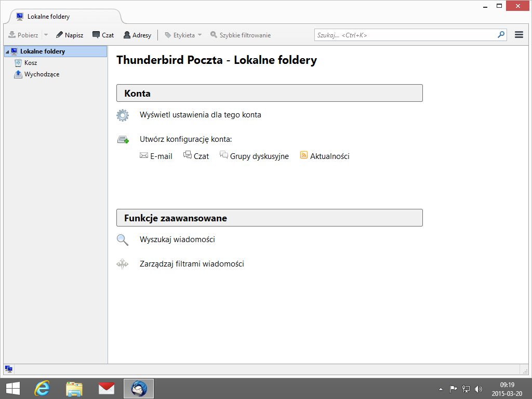
Task: Click the online status icon in status bar
Action: (9, 369)
